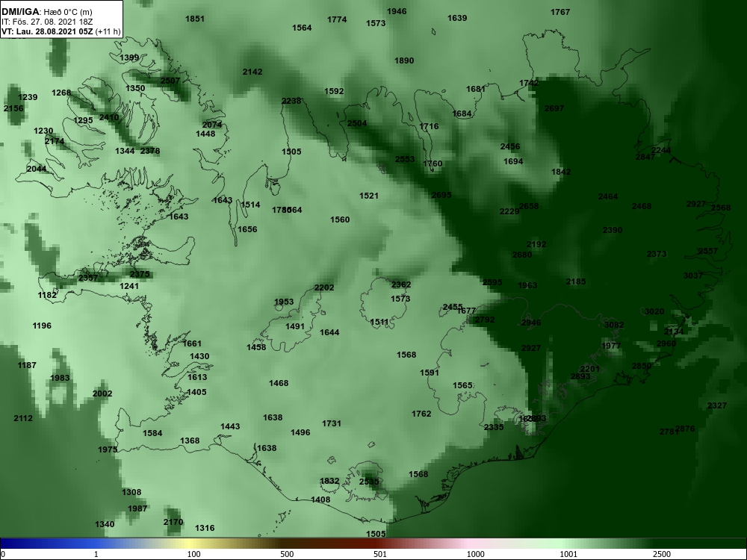Click the map value 2327
The image size is (747, 560).
click(x=717, y=405)
